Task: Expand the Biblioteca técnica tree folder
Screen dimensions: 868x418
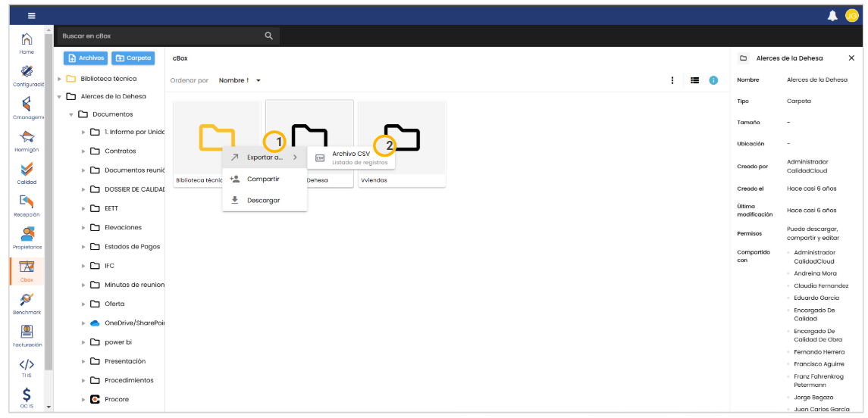Action: click(60, 79)
